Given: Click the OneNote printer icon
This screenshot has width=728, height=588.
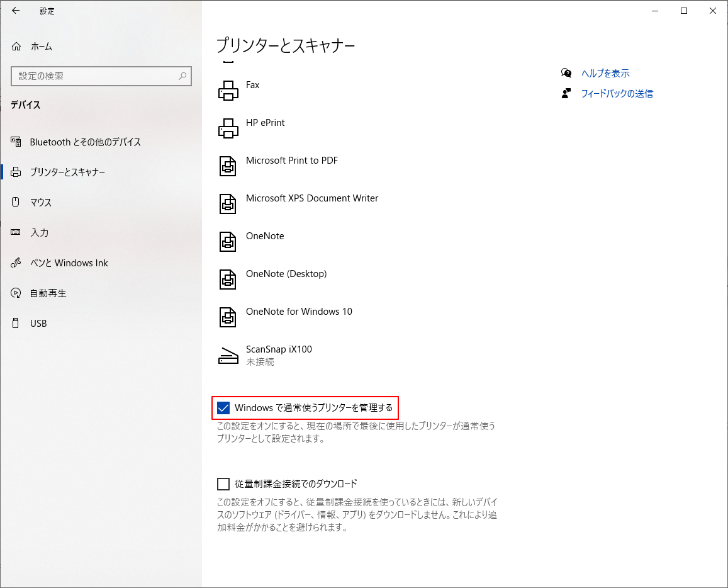Looking at the screenshot, I should tap(228, 241).
